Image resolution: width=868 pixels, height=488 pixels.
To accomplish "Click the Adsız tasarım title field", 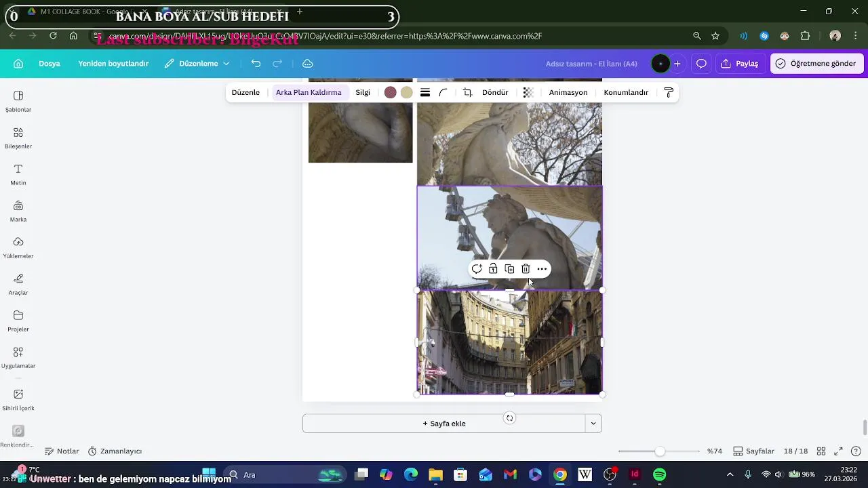I will pyautogui.click(x=591, y=64).
